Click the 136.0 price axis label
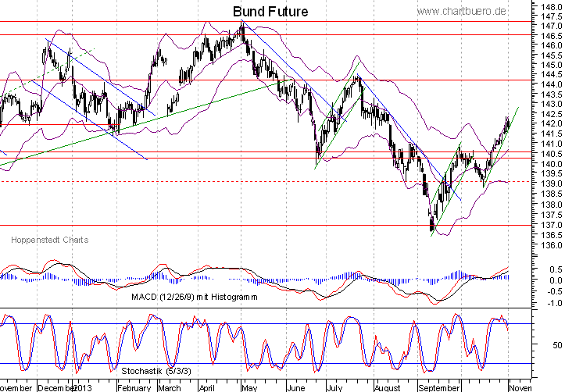Viewport: 565px width, 392px height. 551,245
